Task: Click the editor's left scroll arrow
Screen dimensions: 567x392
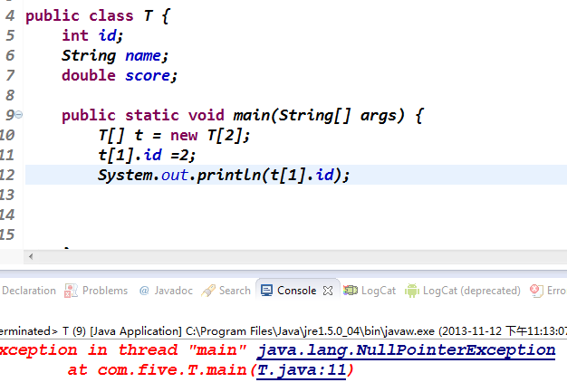Action: pyautogui.click(x=31, y=258)
